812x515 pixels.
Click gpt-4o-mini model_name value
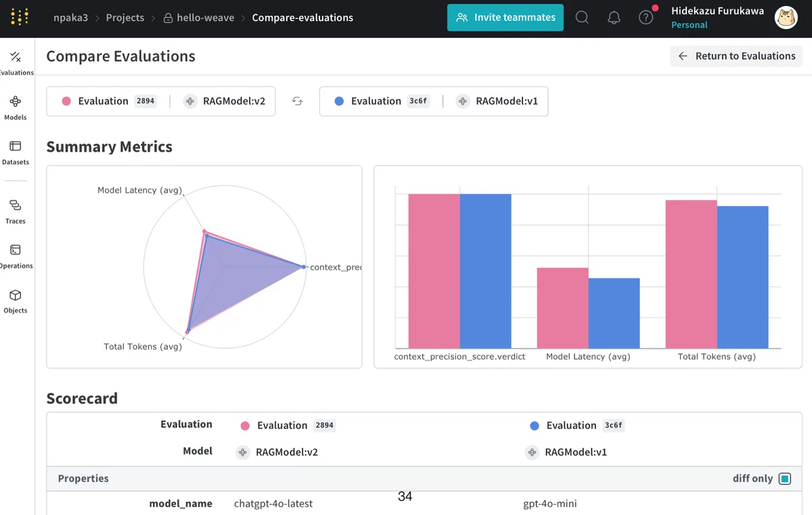point(550,503)
